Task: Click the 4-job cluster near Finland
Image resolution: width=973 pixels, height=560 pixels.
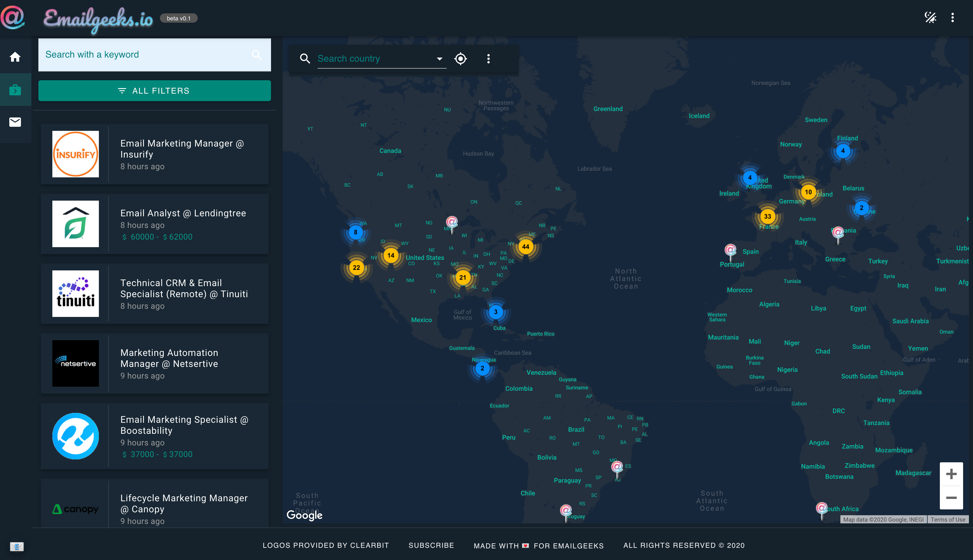Action: 843,151
